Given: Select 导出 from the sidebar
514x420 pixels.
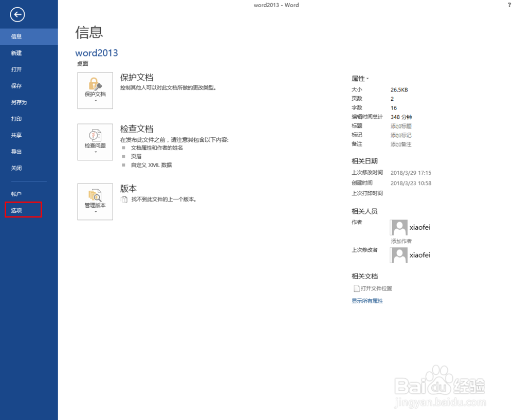Looking at the screenshot, I should click(x=16, y=152).
